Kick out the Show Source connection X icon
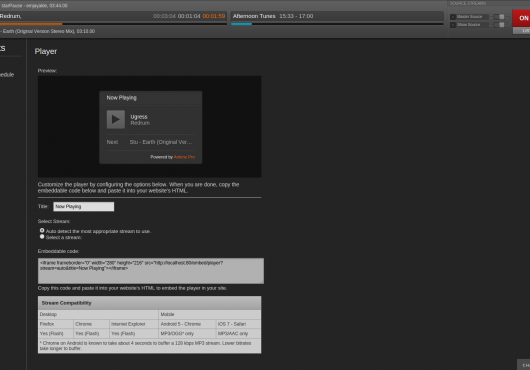Image resolution: width=530 pixels, height=370 pixels. click(x=453, y=25)
